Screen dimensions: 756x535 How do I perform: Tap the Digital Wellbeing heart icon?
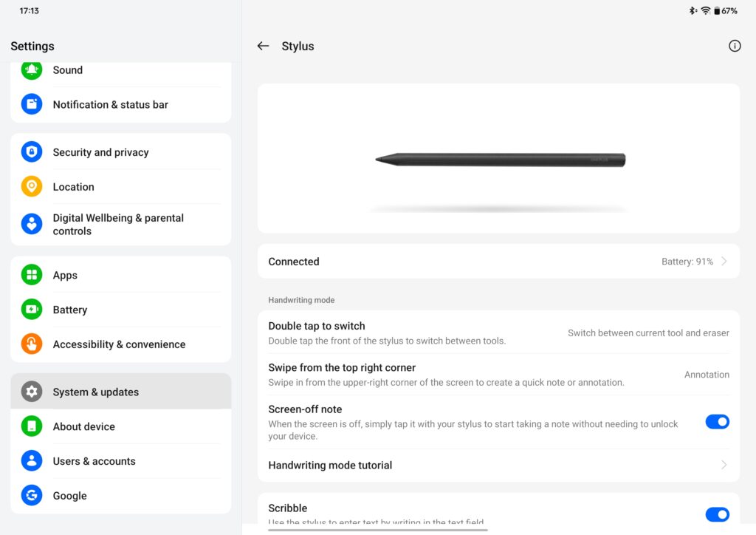point(31,225)
